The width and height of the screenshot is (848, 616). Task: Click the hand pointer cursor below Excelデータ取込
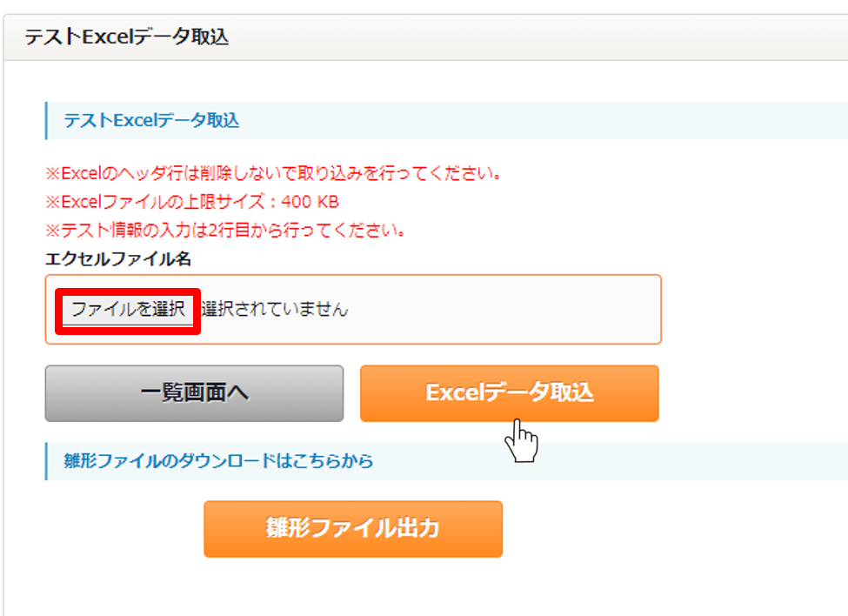[521, 441]
